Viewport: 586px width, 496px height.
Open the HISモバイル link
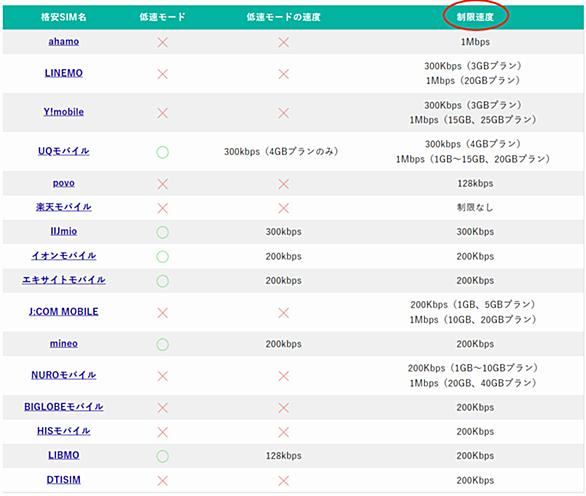tap(64, 431)
